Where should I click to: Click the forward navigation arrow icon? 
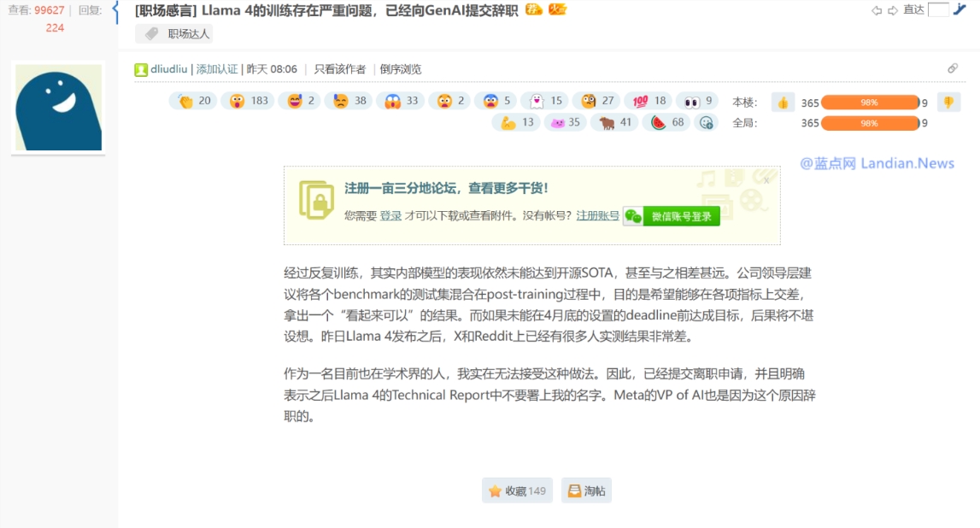[892, 10]
